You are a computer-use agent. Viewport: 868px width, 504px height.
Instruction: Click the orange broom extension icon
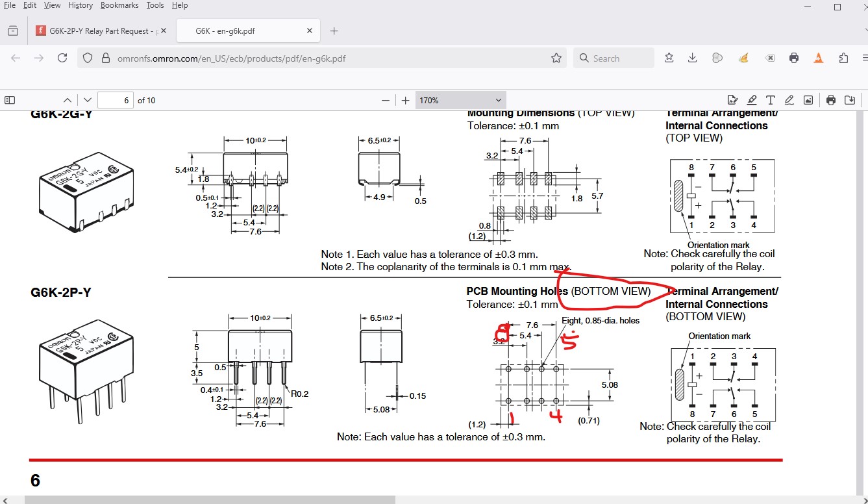click(x=744, y=58)
